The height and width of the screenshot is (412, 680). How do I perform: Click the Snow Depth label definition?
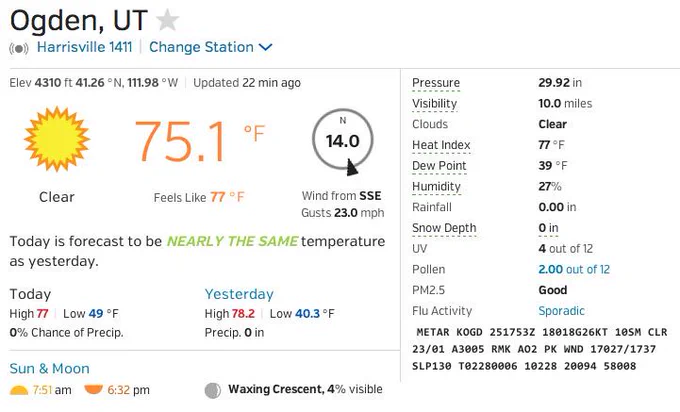pos(444,228)
